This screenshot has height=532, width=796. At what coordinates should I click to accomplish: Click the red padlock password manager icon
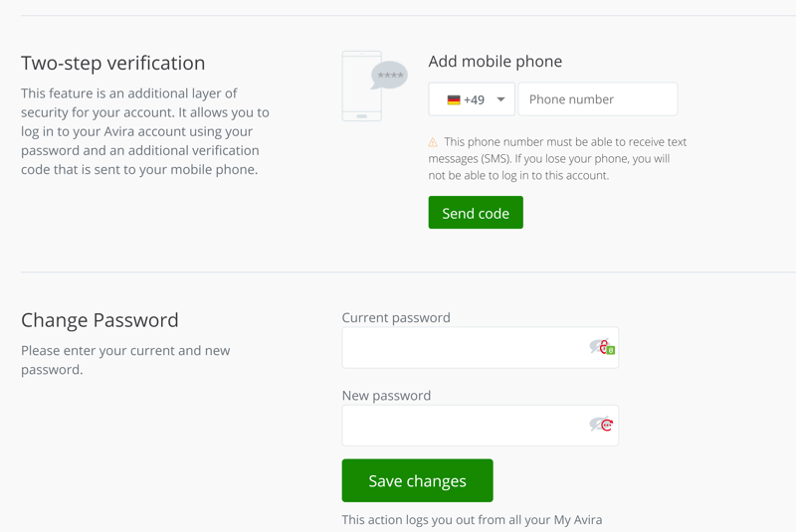pyautogui.click(x=603, y=346)
